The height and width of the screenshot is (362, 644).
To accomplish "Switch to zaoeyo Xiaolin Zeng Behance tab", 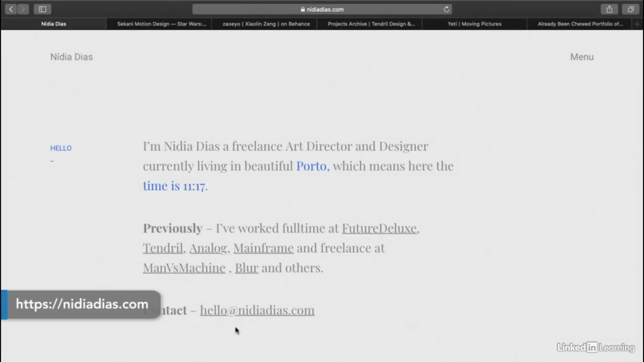I will tap(266, 24).
